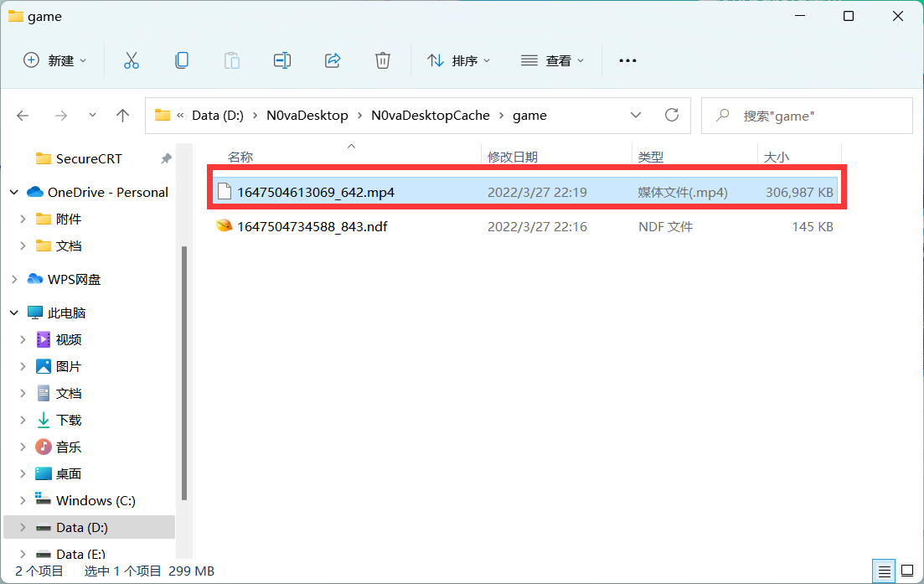Switch to details list view icon
Screen dimensions: 924x584
click(884, 571)
